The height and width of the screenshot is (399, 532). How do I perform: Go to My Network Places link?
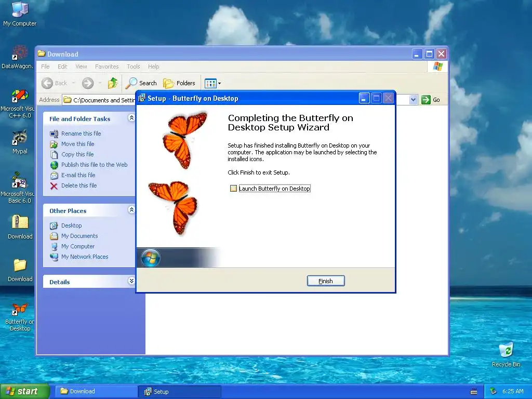point(85,257)
